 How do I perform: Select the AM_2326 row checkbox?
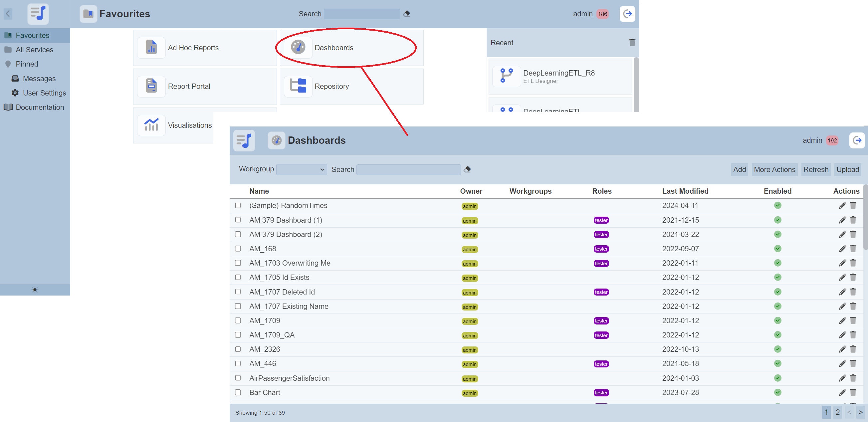coord(238,349)
